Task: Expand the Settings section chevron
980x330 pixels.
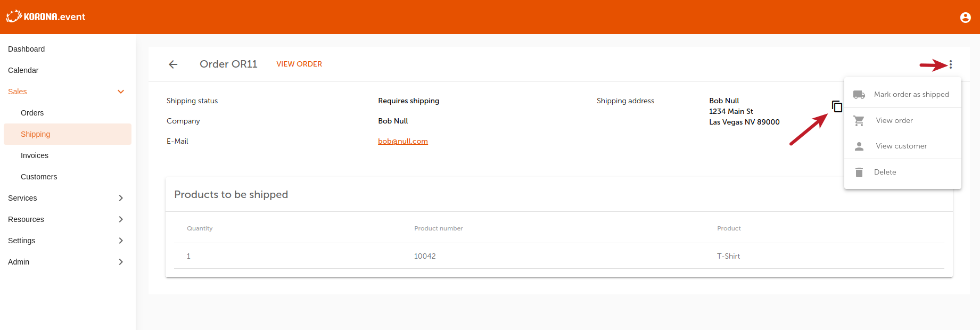Action: tap(121, 241)
